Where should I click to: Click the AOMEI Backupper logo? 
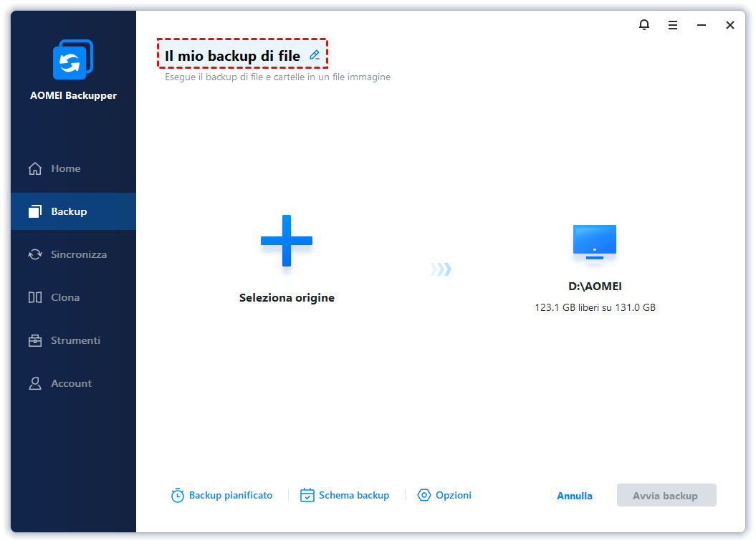[x=73, y=59]
